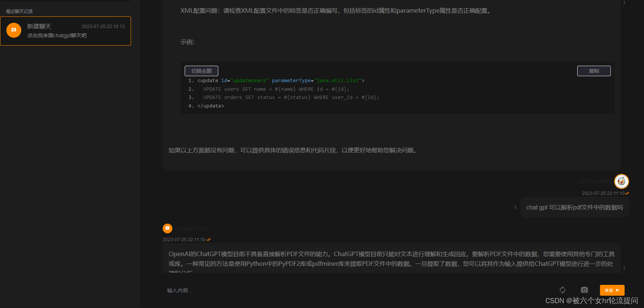The width and height of the screenshot is (644, 308).
Task: Click the camera screenshot icon
Action: coord(584,290)
